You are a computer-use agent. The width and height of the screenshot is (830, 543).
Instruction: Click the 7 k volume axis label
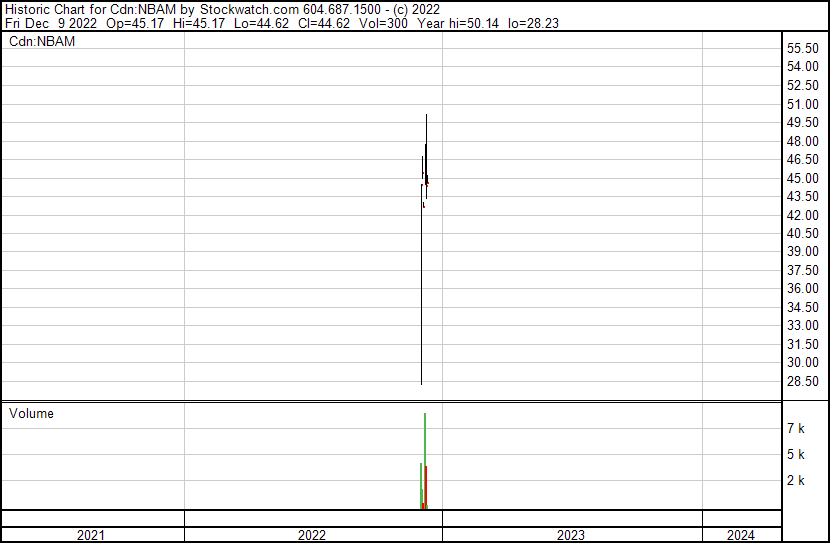click(x=796, y=428)
